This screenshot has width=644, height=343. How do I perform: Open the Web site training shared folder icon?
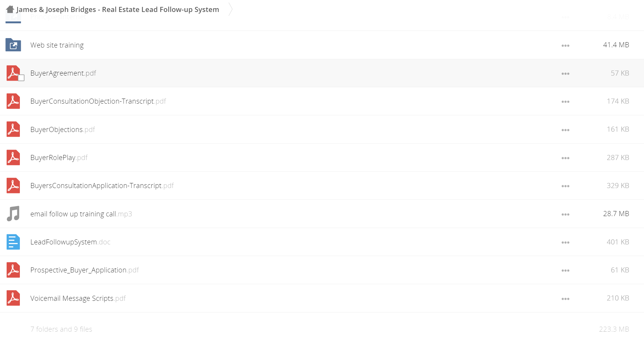[13, 45]
